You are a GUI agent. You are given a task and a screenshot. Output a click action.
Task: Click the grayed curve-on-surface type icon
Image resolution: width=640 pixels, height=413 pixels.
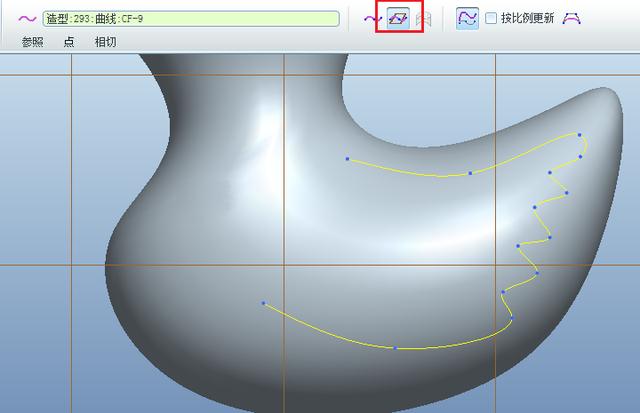pyautogui.click(x=423, y=19)
